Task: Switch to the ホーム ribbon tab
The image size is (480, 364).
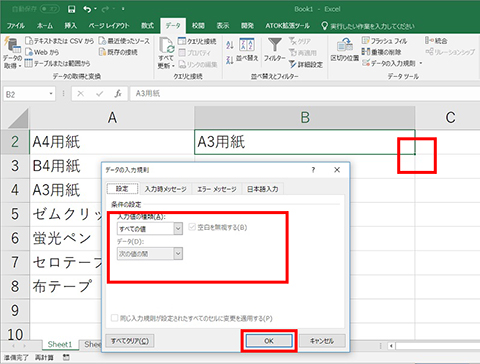Action: 44,26
